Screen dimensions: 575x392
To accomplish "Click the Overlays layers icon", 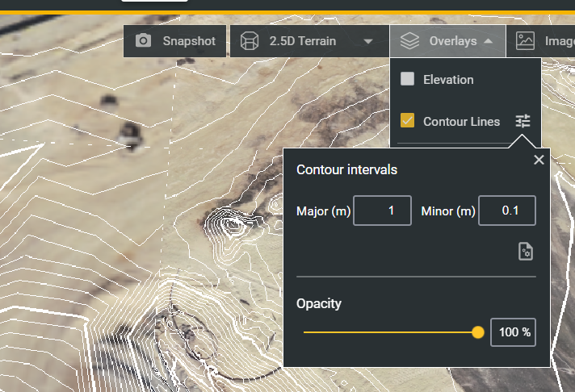I will coord(409,40).
